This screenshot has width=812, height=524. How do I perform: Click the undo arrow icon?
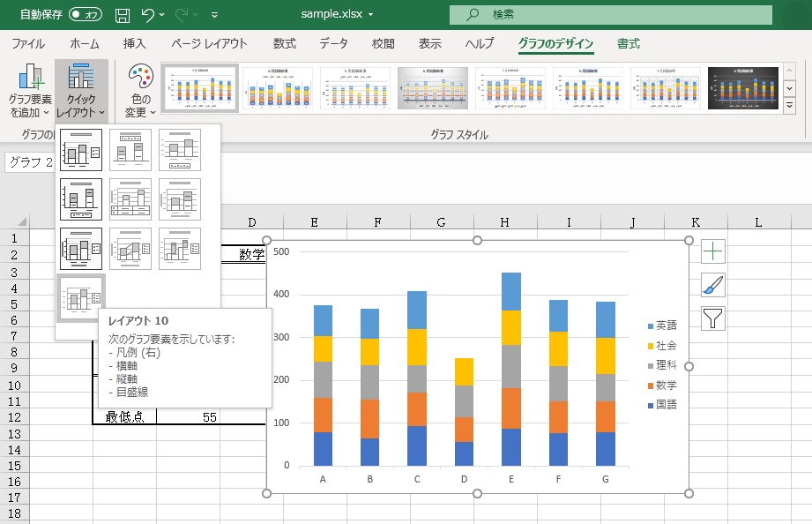pyautogui.click(x=149, y=15)
